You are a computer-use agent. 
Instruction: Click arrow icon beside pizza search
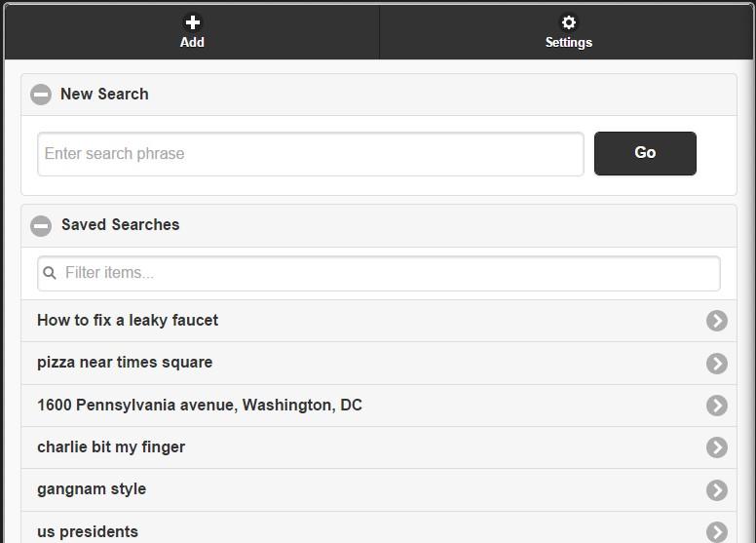717,364
